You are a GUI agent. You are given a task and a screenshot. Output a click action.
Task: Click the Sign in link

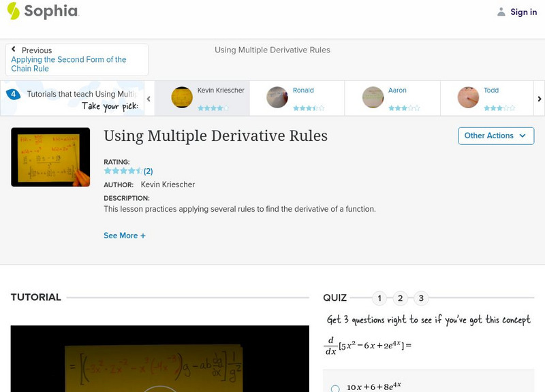pos(523,12)
